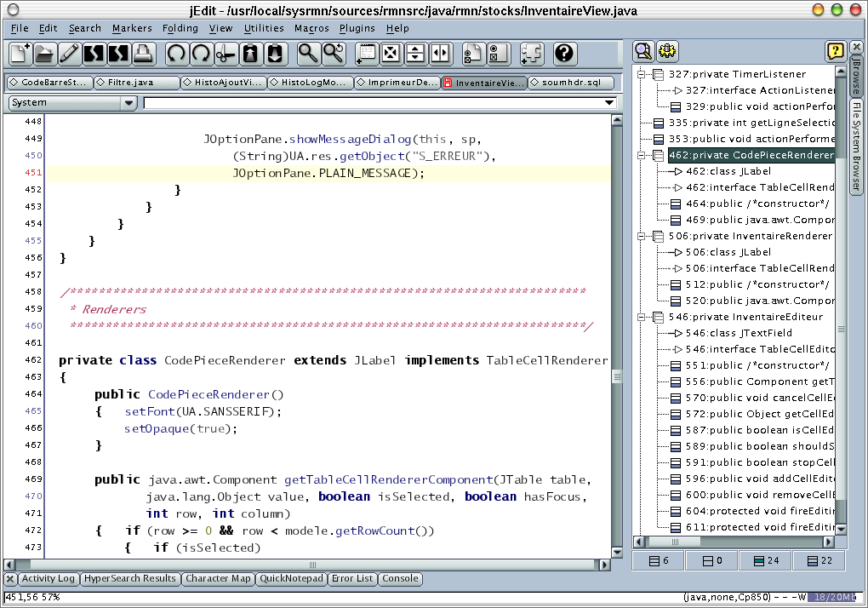Viewport: 868px width, 608px height.
Task: Toggle the bottom filter button showing 6
Action: [x=660, y=560]
